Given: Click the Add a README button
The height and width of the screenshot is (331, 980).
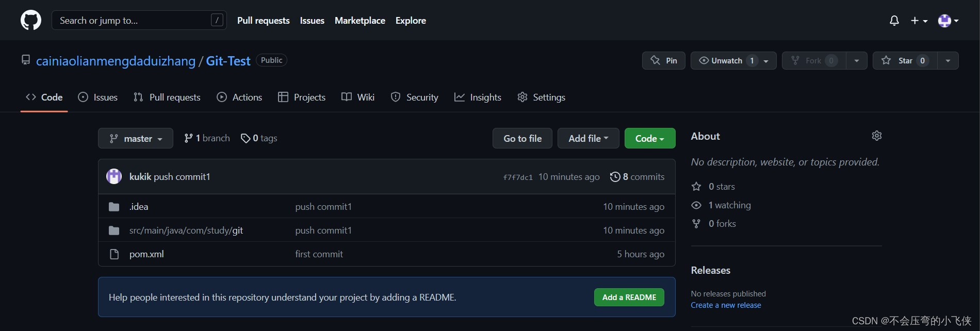Looking at the screenshot, I should tap(629, 297).
